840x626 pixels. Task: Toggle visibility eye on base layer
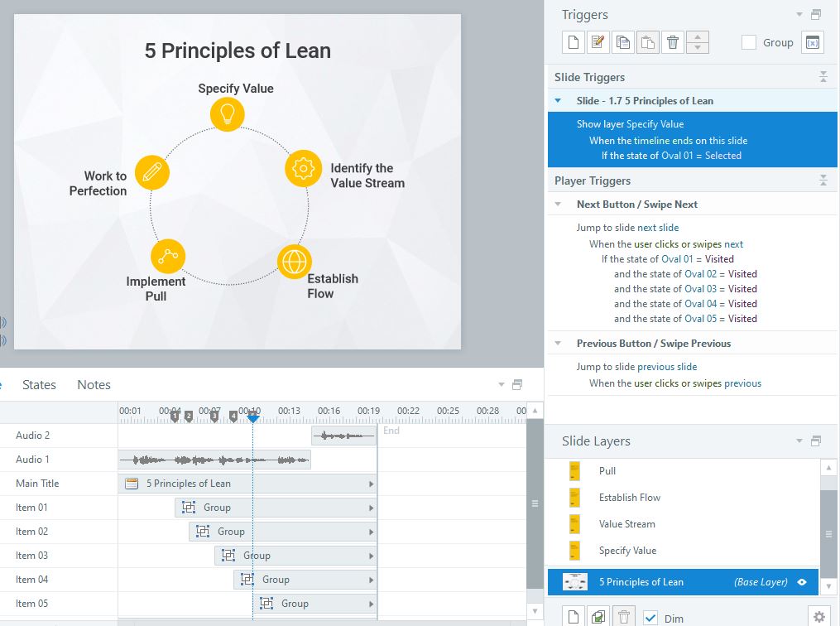(802, 582)
